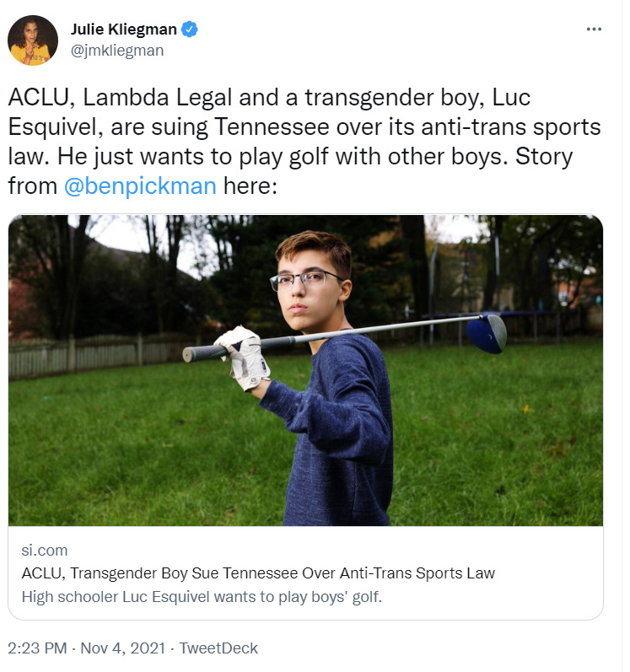Open the si.com article preview image
The height and width of the screenshot is (672, 630).
click(305, 370)
